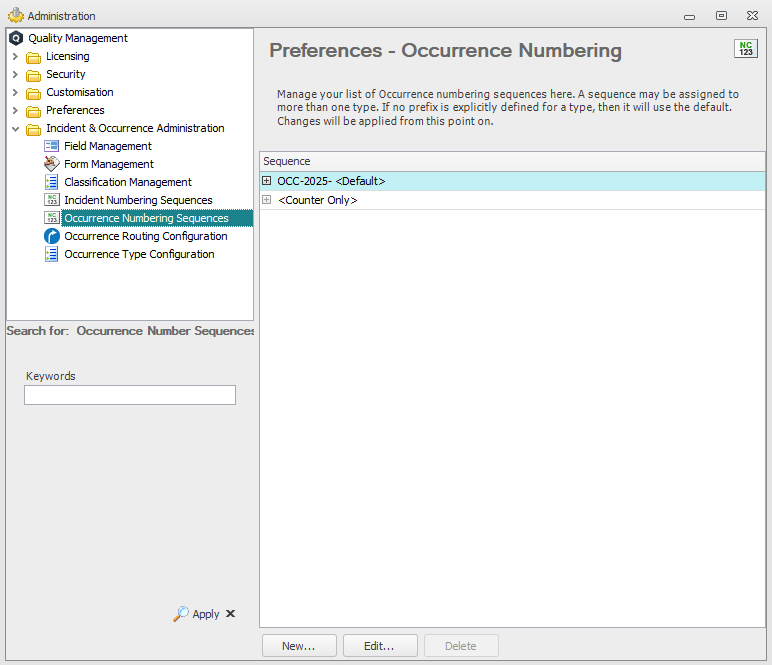Click the Occurrence Numbering Sequences icon
This screenshot has width=772, height=665.
click(51, 218)
